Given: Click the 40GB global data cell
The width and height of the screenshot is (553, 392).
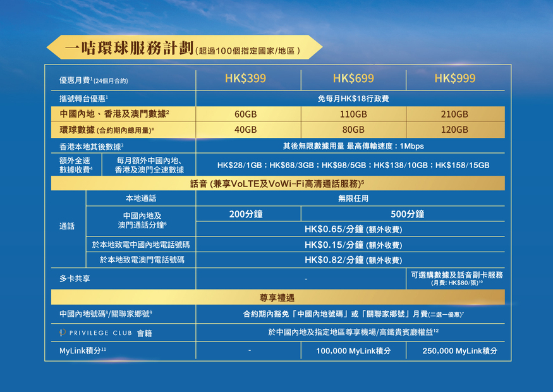Looking at the screenshot, I should pyautogui.click(x=245, y=130).
